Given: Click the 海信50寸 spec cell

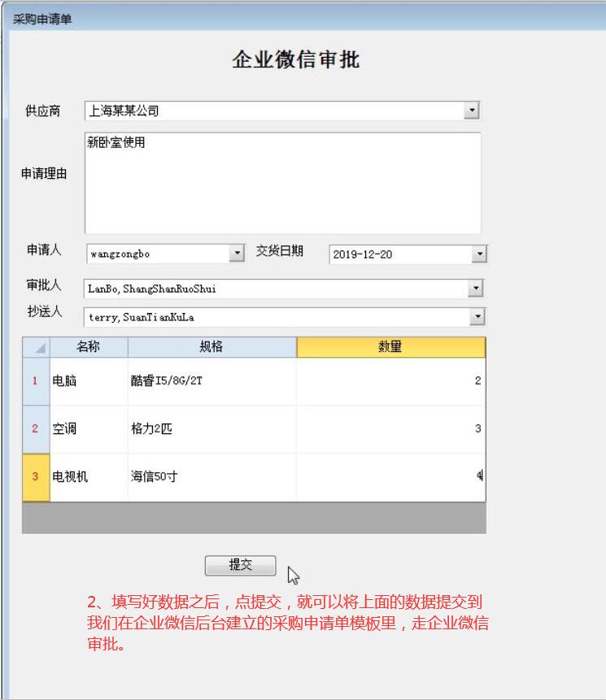Looking at the screenshot, I should pyautogui.click(x=212, y=477).
